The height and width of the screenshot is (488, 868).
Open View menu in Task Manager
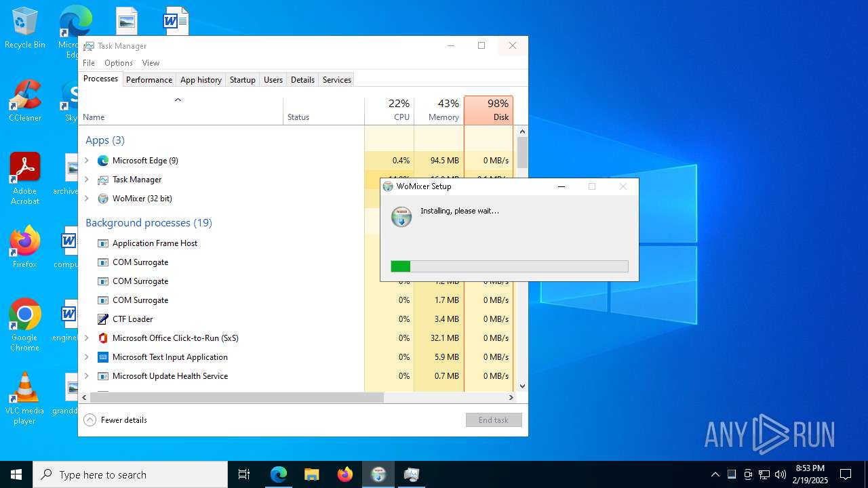click(x=151, y=63)
